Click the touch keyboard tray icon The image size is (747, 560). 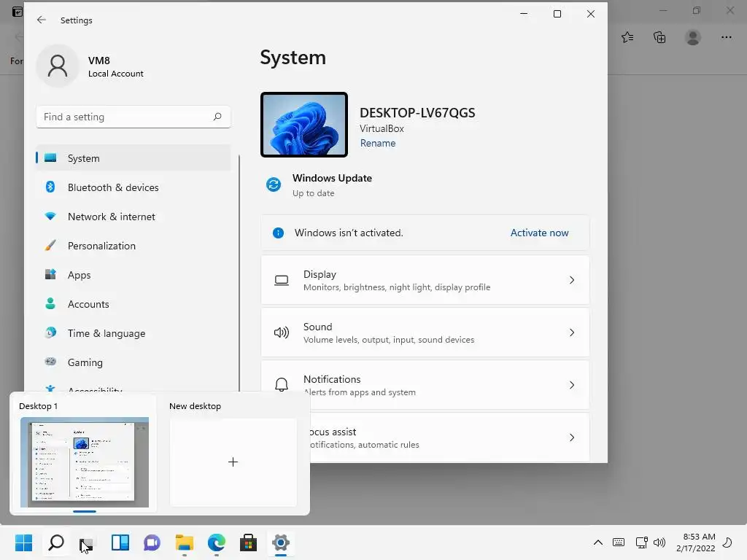point(619,542)
